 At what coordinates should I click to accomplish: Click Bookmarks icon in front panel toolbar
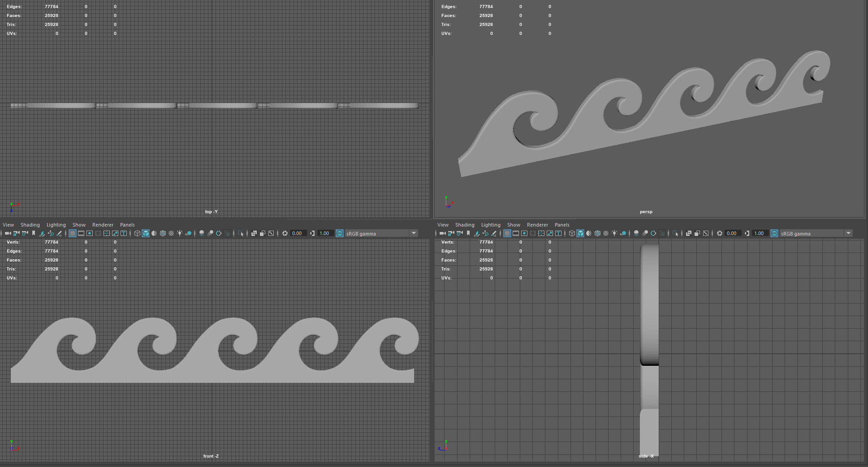click(x=34, y=233)
